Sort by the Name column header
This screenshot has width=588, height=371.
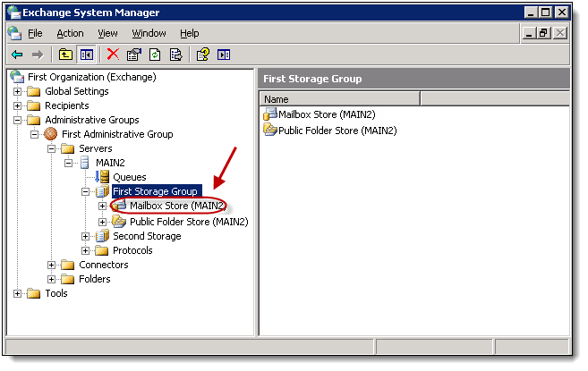(339, 99)
